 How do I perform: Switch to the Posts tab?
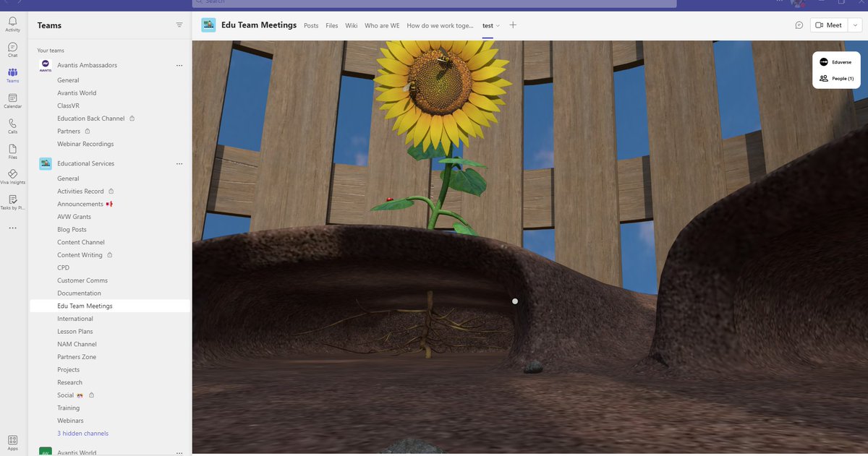[311, 25]
